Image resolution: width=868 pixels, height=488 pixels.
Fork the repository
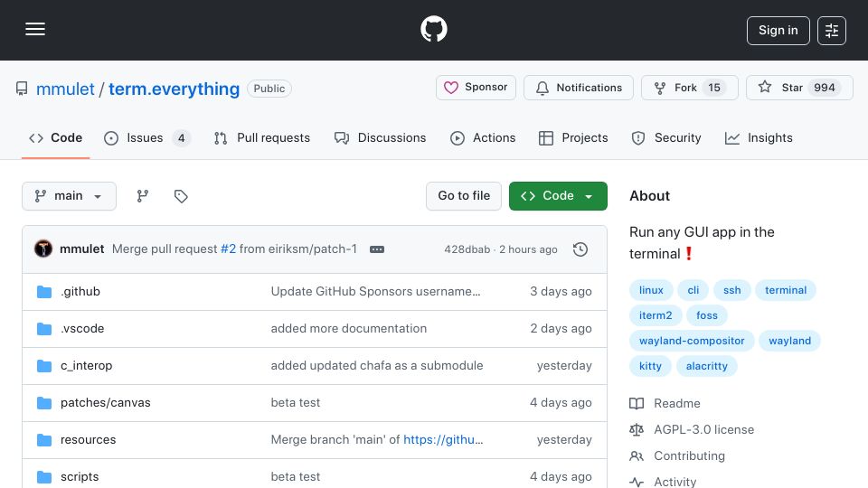(690, 88)
